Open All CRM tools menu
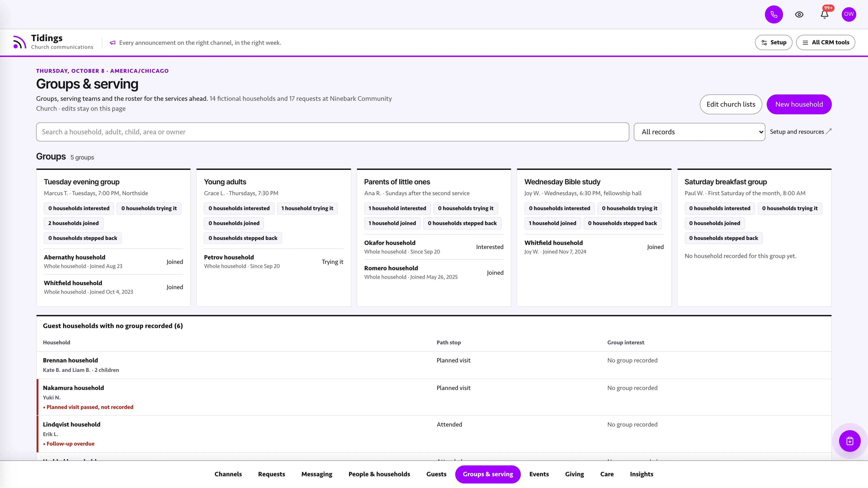The image size is (868, 488). point(825,42)
